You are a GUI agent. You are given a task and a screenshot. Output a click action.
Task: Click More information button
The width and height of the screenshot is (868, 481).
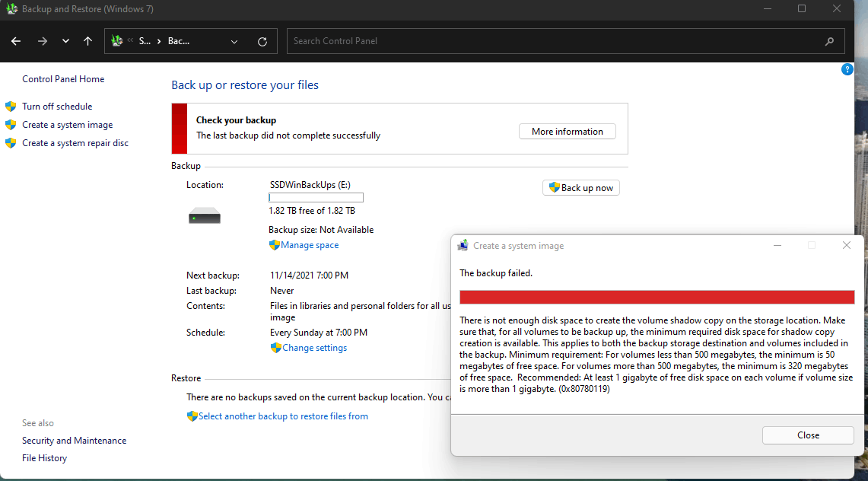click(568, 131)
